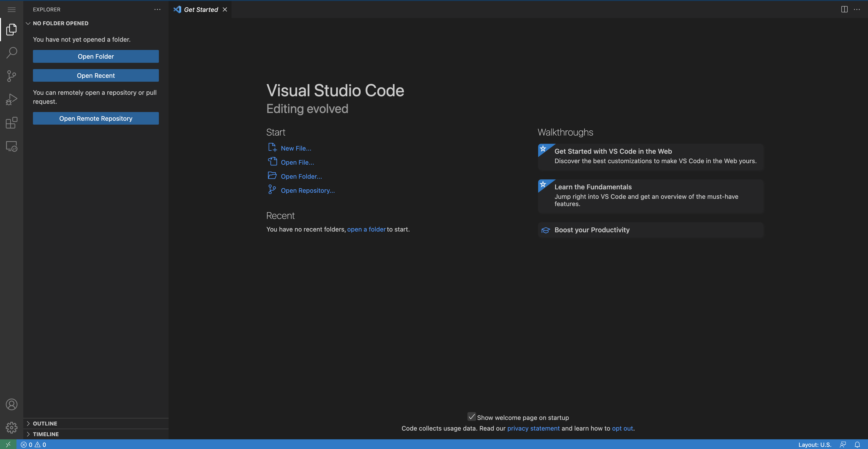The image size is (868, 449).
Task: Close the Get Started tab
Action: pyautogui.click(x=225, y=9)
